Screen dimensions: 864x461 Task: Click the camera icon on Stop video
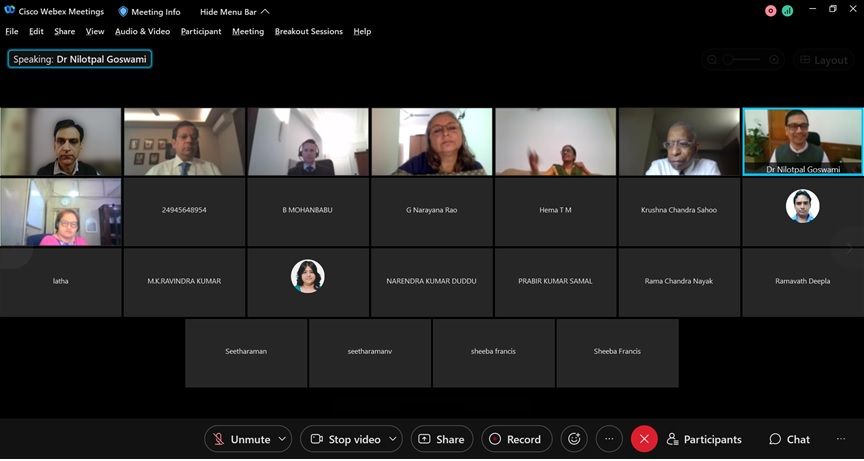pyautogui.click(x=316, y=439)
